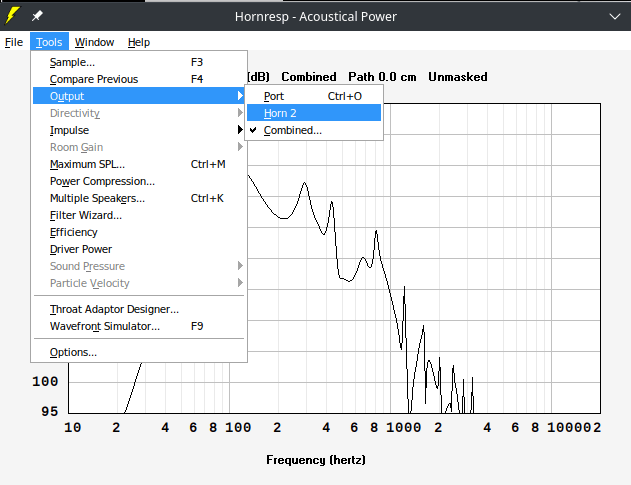Select Horn 2 output option

click(314, 113)
